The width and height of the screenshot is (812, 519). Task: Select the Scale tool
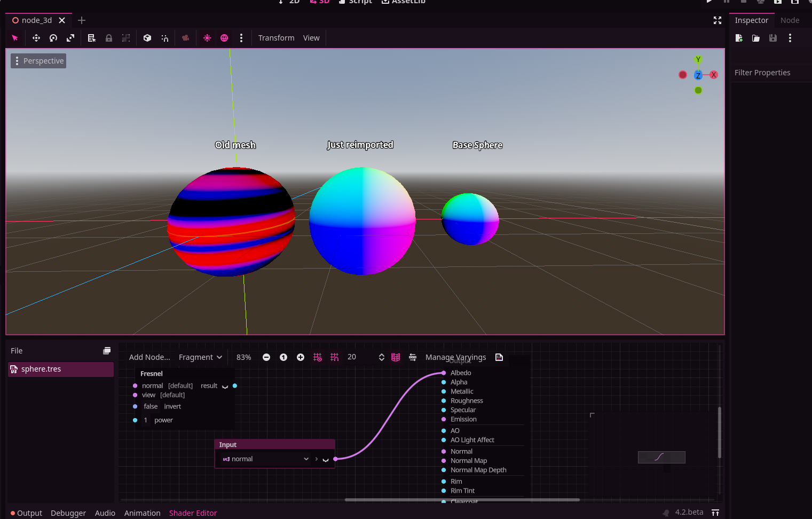pos(70,38)
